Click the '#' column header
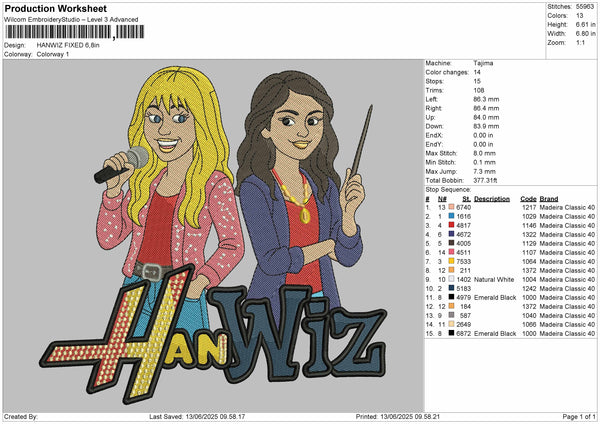 (x=427, y=199)
